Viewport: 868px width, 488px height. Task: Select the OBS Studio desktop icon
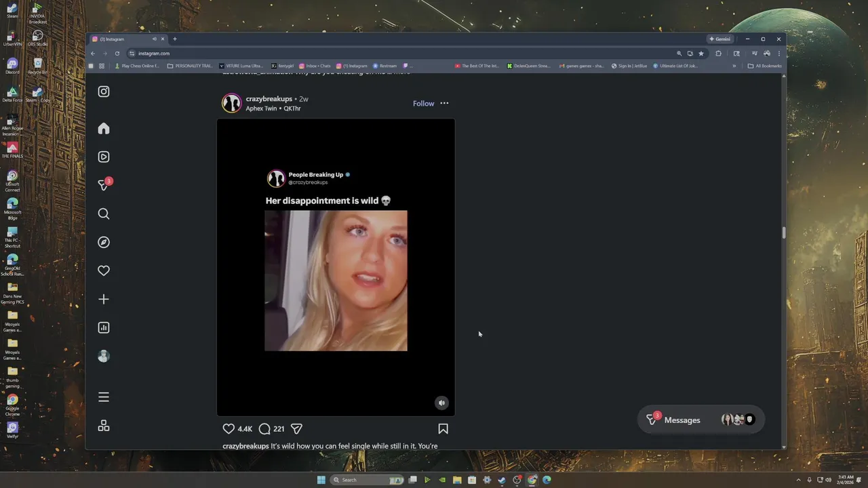pos(37,37)
